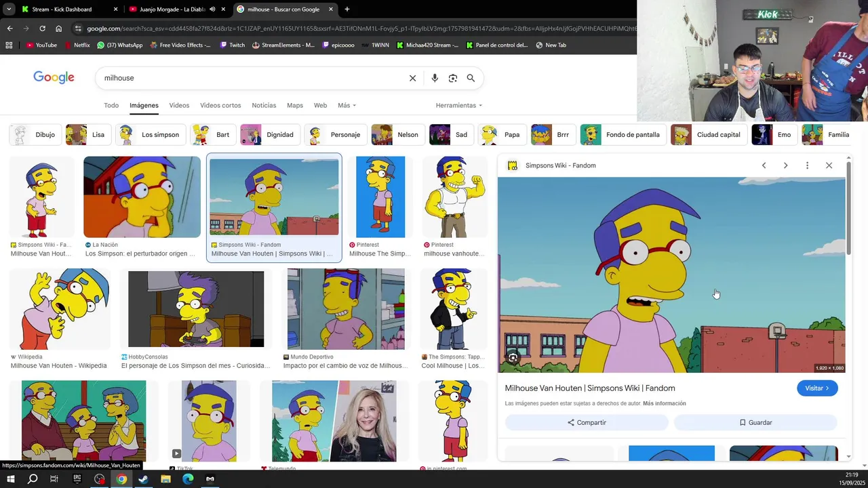This screenshot has width=868, height=488.
Task: Open three-dot options in preview panel
Action: coord(807,165)
